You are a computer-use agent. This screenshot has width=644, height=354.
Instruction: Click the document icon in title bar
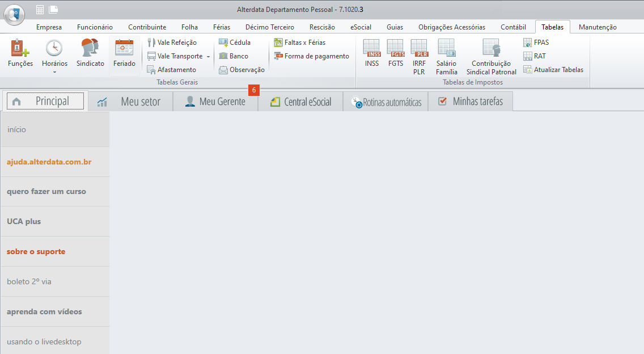pos(53,9)
